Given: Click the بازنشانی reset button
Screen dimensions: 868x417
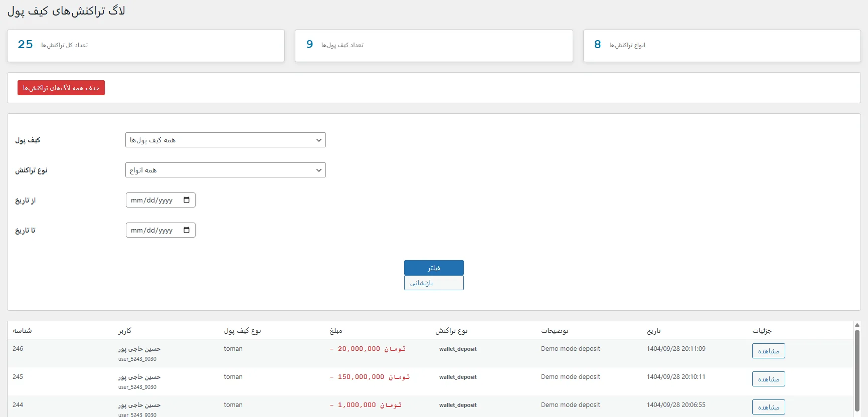Looking at the screenshot, I should click(434, 283).
